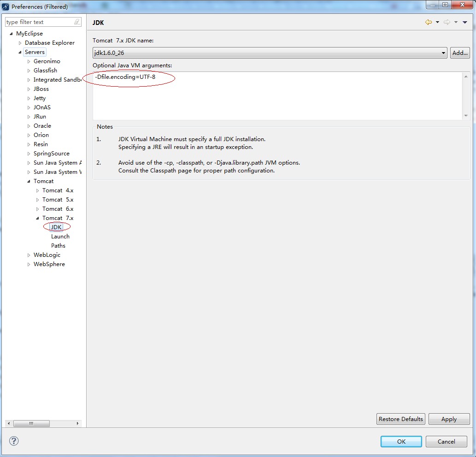Close the Preferences dialog window

coord(462,5)
